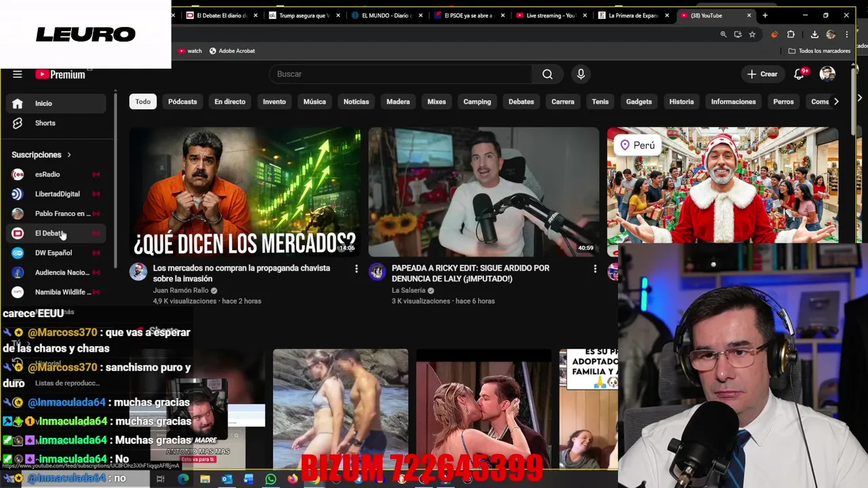Open options menu for the Rallo video

[356, 269]
